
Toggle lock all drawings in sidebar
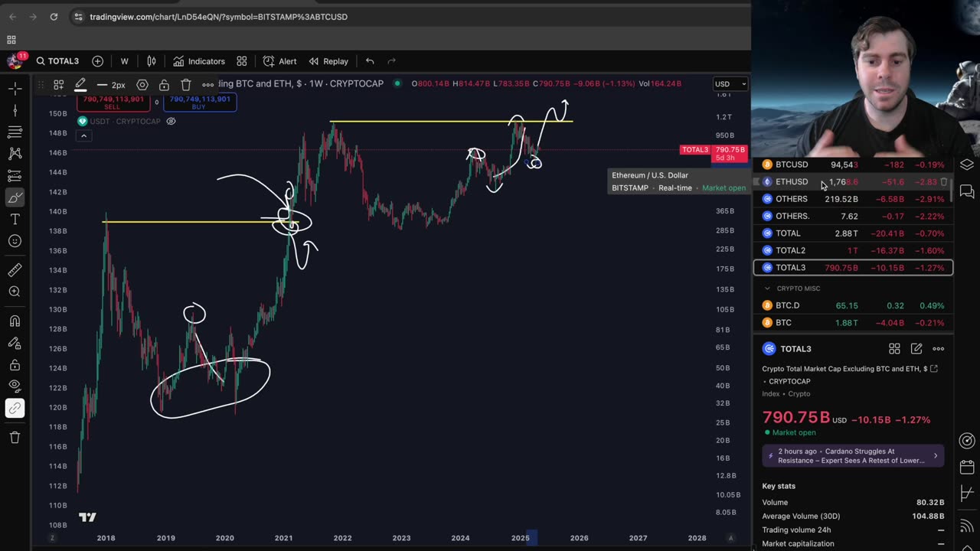15,365
